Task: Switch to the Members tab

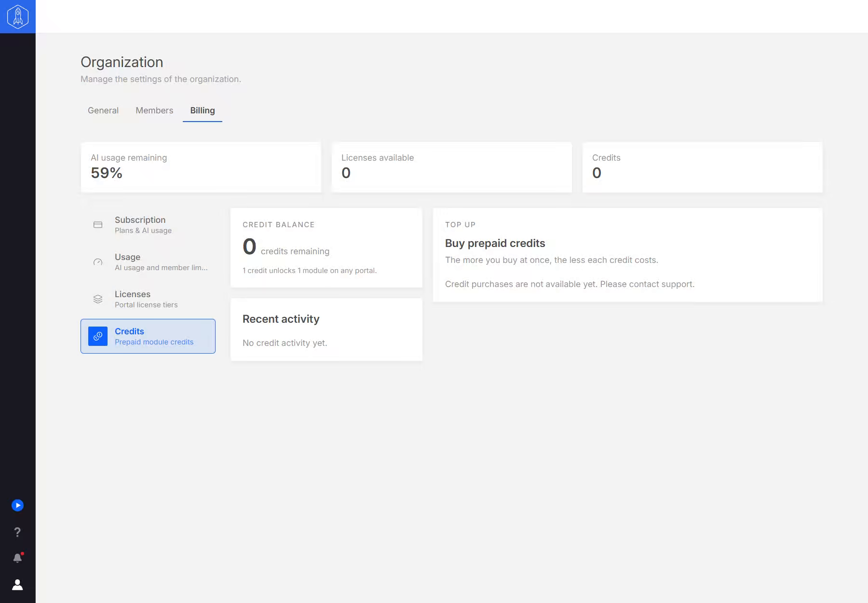Action: pos(154,110)
